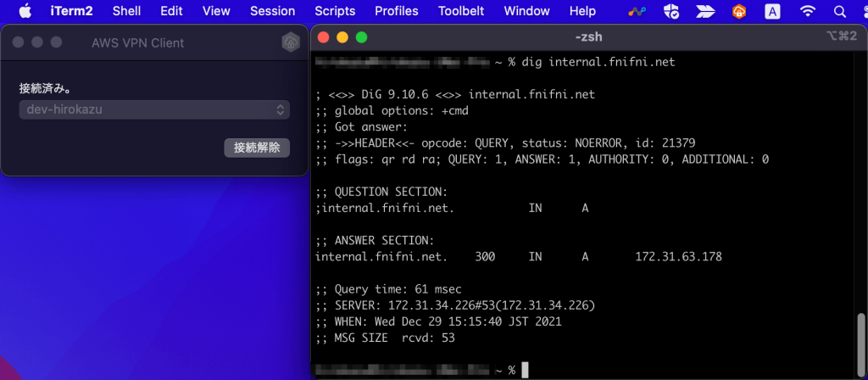This screenshot has height=380, width=868.
Task: Click the 'MSG SIZE rcvd: 53' line
Action: [x=385, y=338]
